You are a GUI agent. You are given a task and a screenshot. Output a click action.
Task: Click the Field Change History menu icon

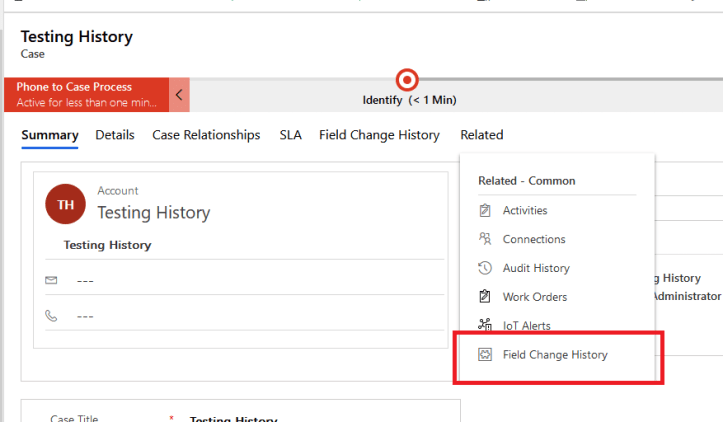click(485, 355)
